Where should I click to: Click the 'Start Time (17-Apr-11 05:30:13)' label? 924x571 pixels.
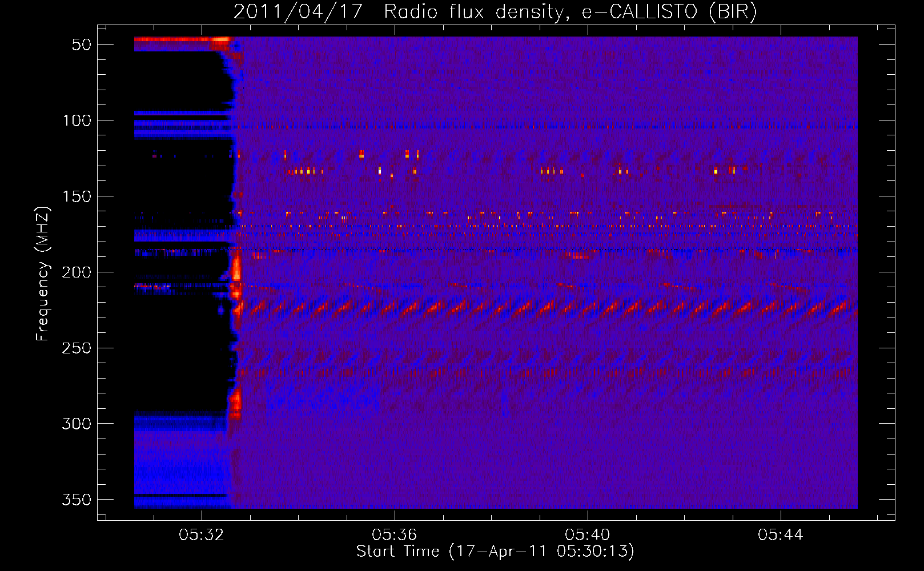[495, 552]
